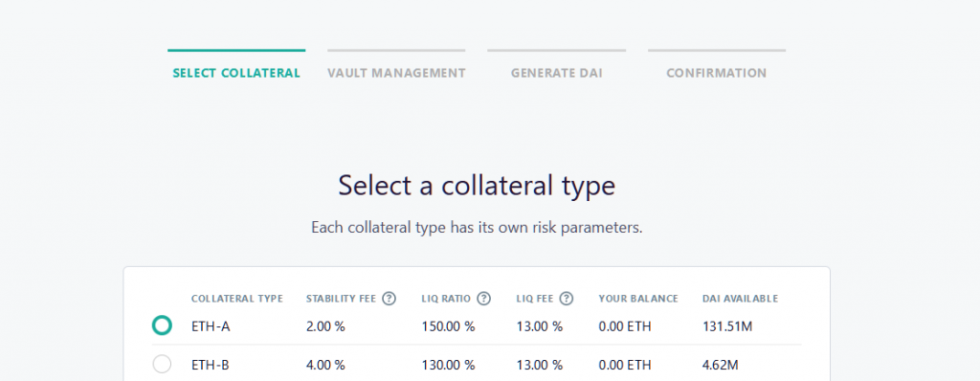Switch to the Vault Management step

396,73
